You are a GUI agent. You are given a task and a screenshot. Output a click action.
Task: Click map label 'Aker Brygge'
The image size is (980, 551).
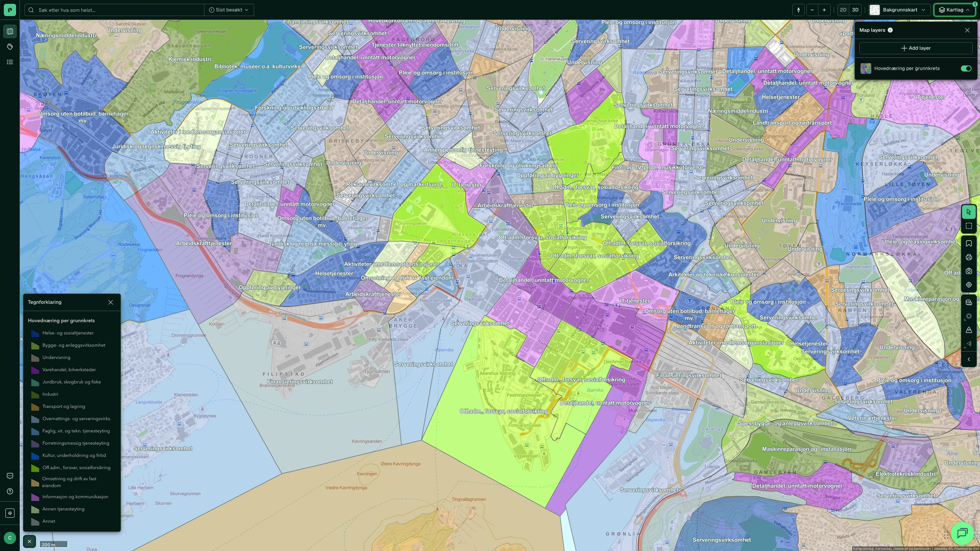pyautogui.click(x=403, y=323)
